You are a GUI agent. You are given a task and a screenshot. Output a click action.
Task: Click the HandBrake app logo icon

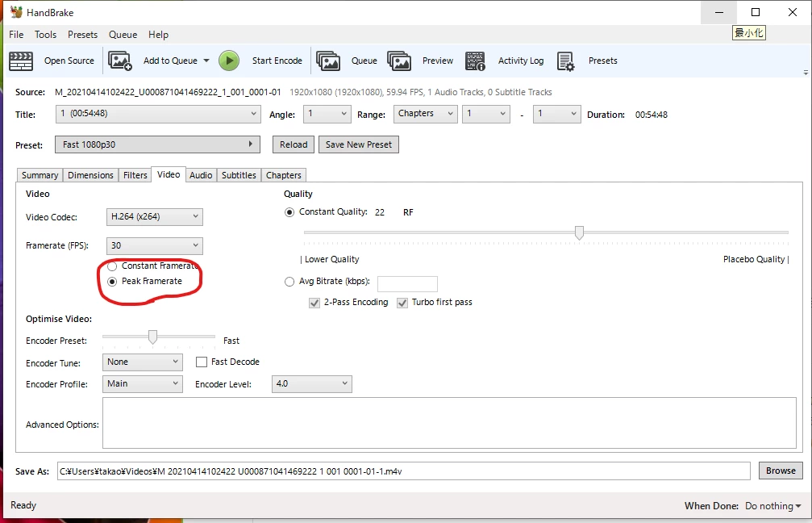point(16,12)
